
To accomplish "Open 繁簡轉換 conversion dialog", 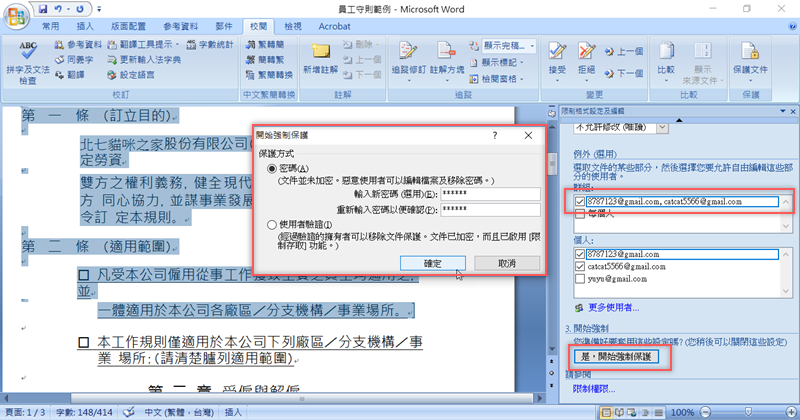I will click(x=269, y=75).
